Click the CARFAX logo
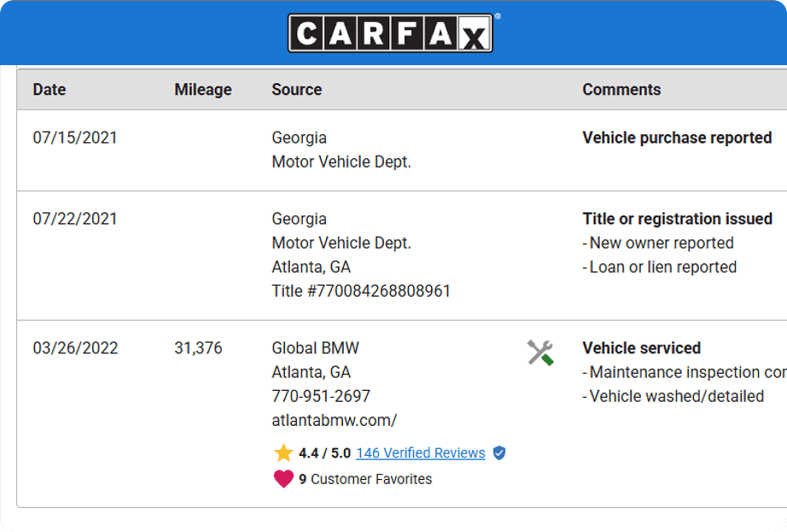 click(x=390, y=33)
